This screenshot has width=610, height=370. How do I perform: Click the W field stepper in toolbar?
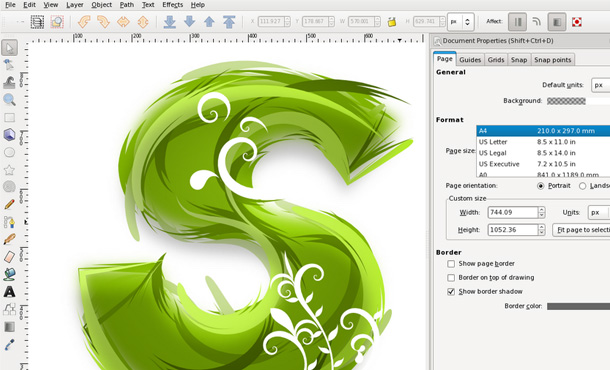coord(377,21)
